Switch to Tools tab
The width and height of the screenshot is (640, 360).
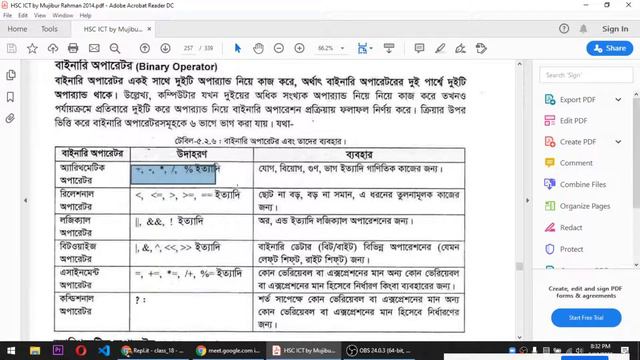tap(49, 29)
